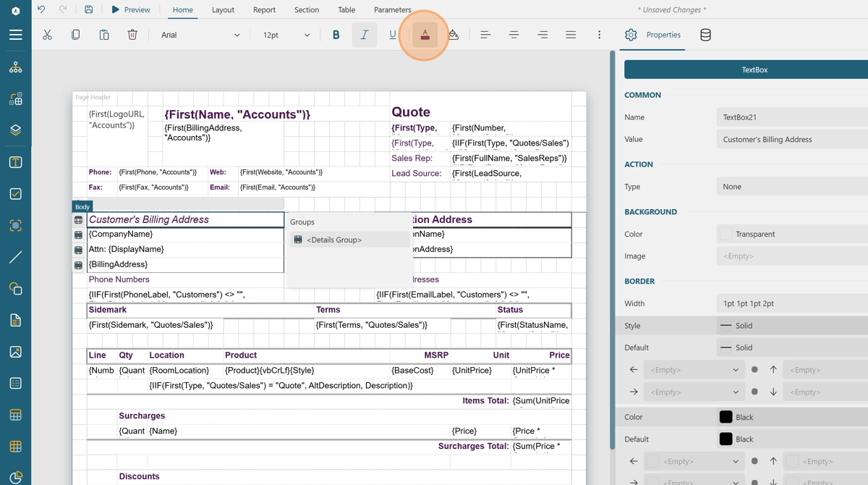Screen dimensions: 868x485
Task: Toggle Italic formatting
Action: click(364, 35)
